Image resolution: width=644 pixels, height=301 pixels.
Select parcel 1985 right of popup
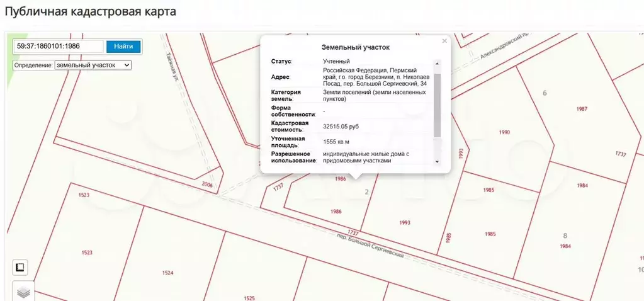point(489,190)
